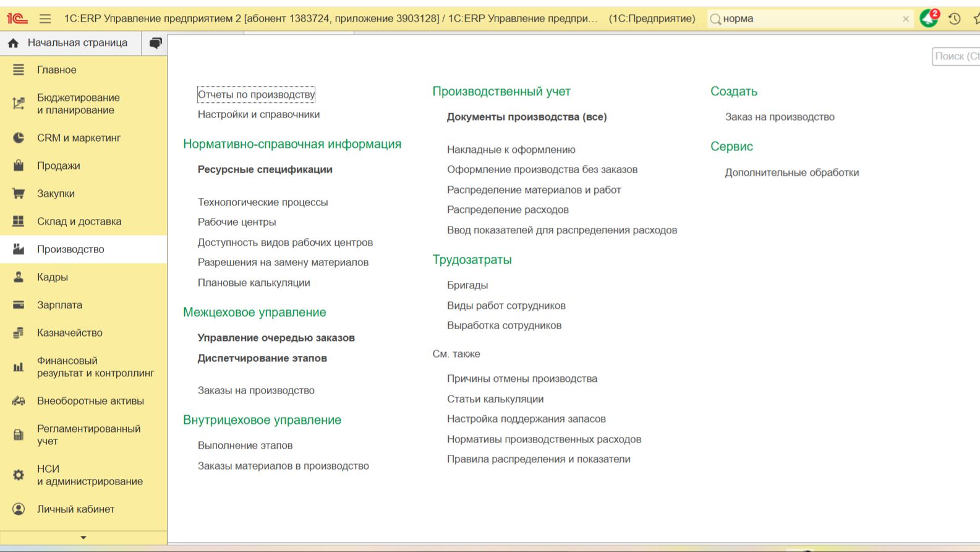
Task: Open Ввод показателей для распределения расходов
Action: 562,230
